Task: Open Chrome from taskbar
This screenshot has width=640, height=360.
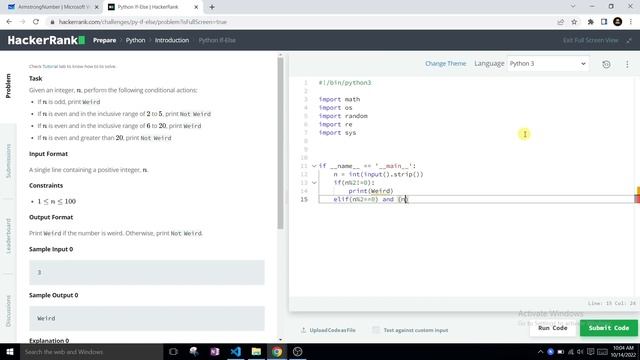Action: pos(277,351)
